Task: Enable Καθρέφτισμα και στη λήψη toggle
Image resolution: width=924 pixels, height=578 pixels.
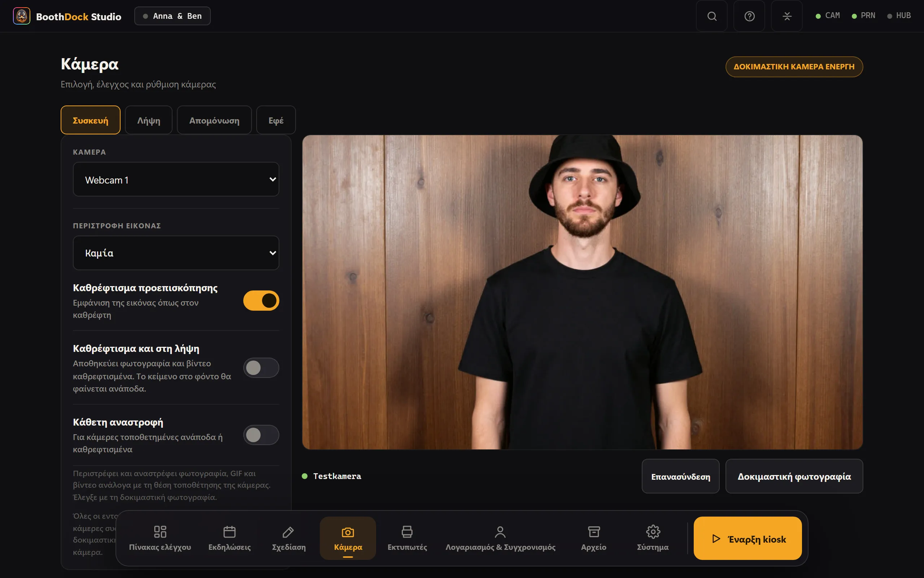Action: coord(261,368)
